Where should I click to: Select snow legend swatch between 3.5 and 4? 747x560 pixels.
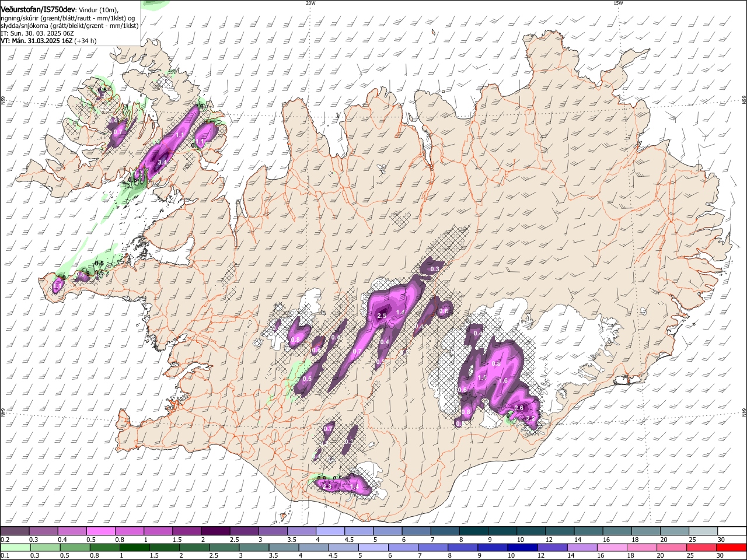tap(301, 531)
